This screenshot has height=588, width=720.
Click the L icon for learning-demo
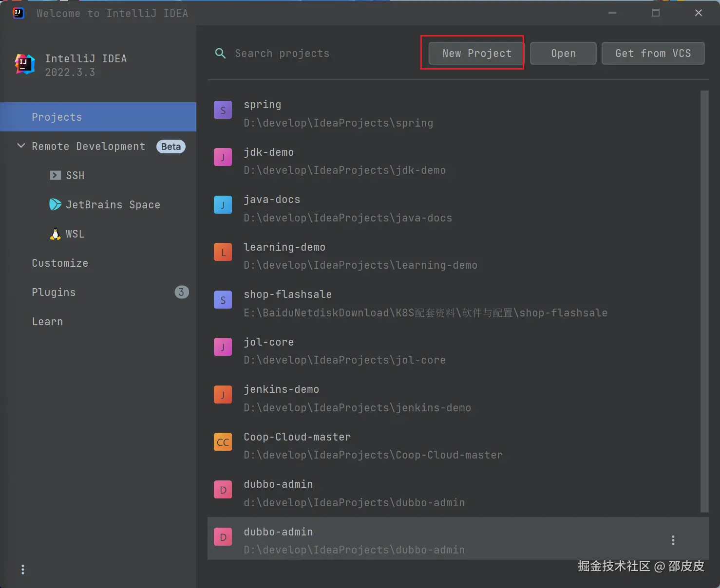point(223,252)
